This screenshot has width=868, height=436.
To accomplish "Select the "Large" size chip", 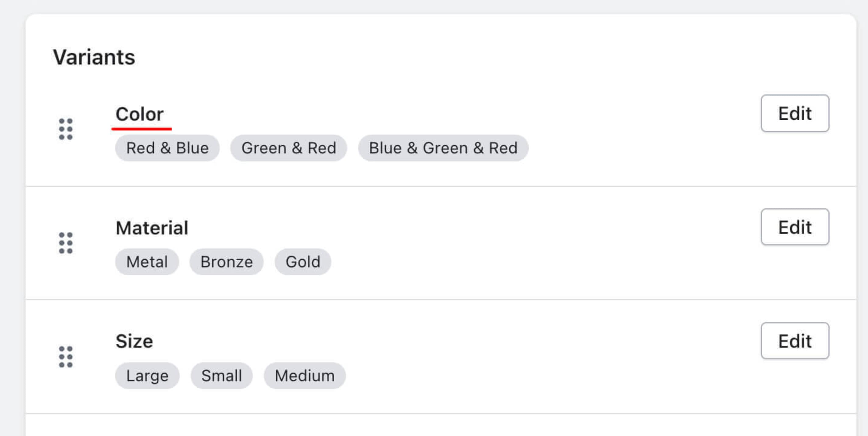I will (x=147, y=376).
